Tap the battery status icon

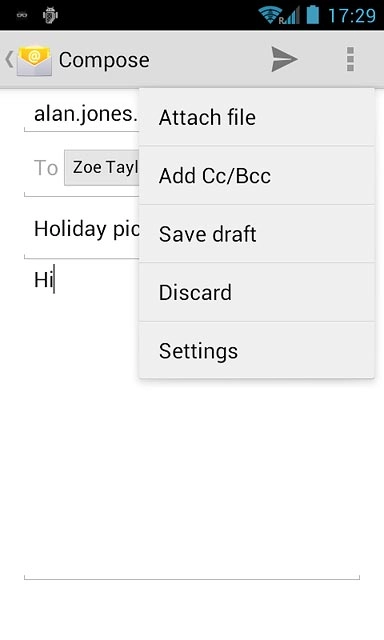[313, 14]
